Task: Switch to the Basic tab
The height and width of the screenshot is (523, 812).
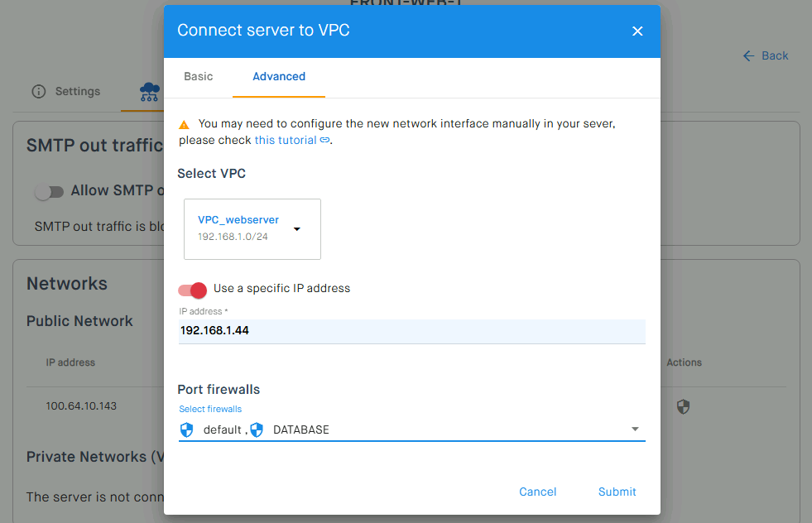Action: tap(199, 77)
